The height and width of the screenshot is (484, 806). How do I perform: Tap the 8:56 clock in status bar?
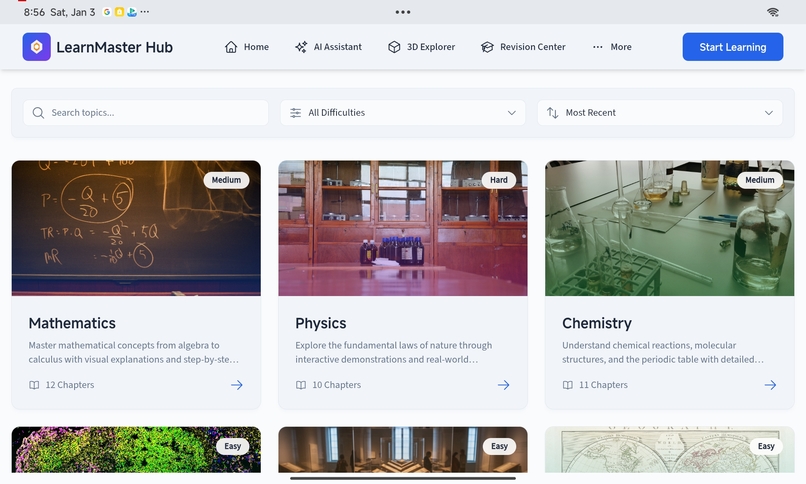34,12
